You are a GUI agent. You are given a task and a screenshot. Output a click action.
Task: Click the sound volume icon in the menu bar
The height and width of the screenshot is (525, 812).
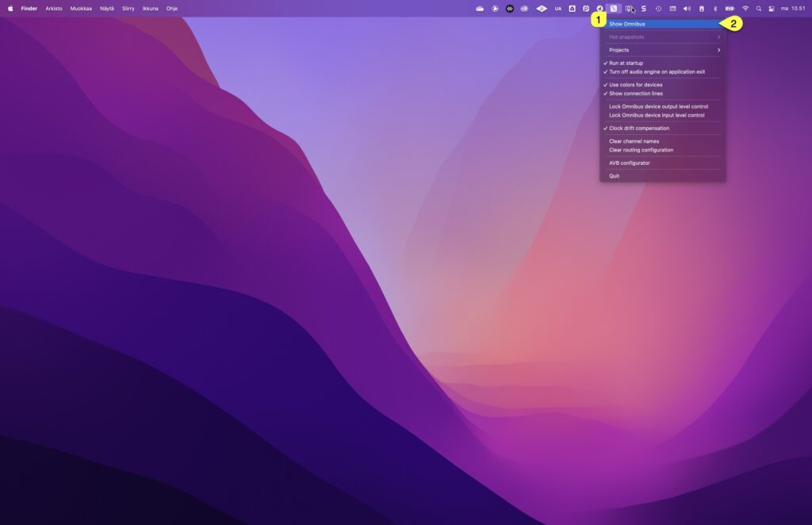tap(686, 8)
